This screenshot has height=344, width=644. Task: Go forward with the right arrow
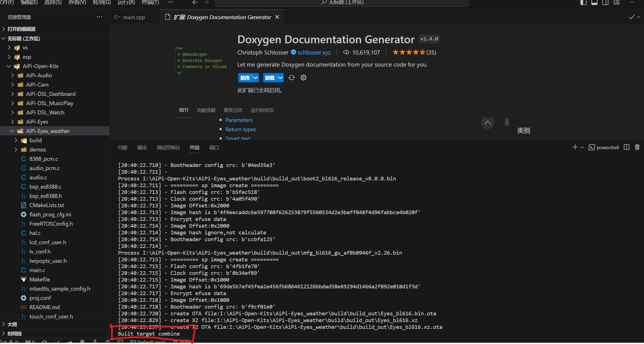coord(206,2)
